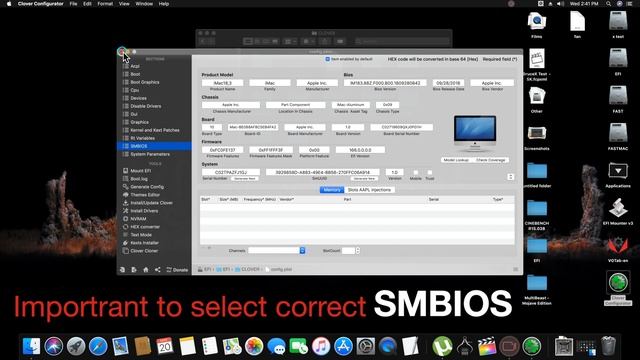Viewport: 640px width, 360px height.
Task: Open the Help menu
Action: 164,4
